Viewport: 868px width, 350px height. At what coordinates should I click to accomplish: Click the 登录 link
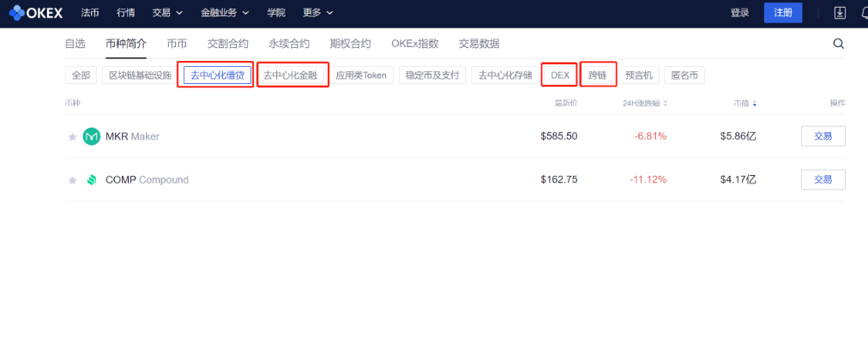739,13
